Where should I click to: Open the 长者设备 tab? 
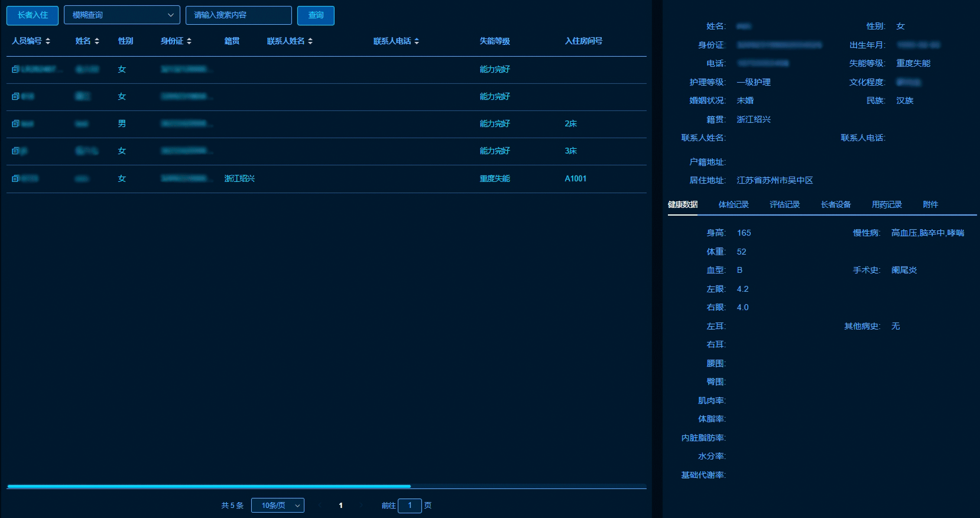click(x=836, y=204)
